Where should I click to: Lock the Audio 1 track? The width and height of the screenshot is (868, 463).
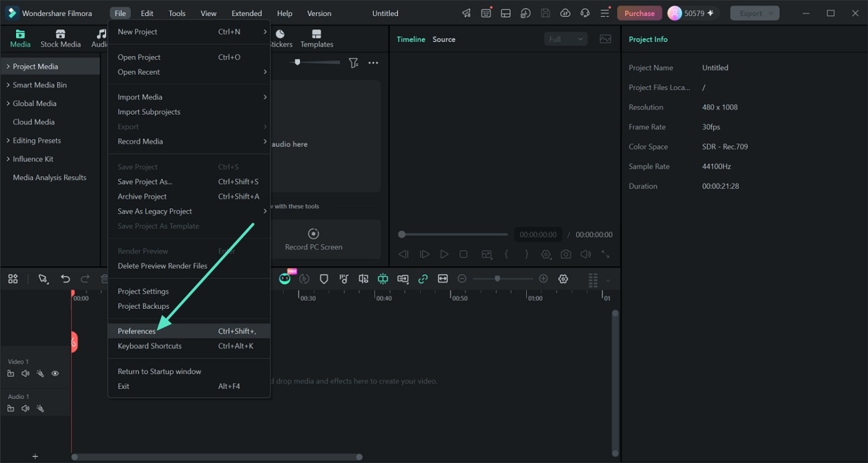(11, 408)
